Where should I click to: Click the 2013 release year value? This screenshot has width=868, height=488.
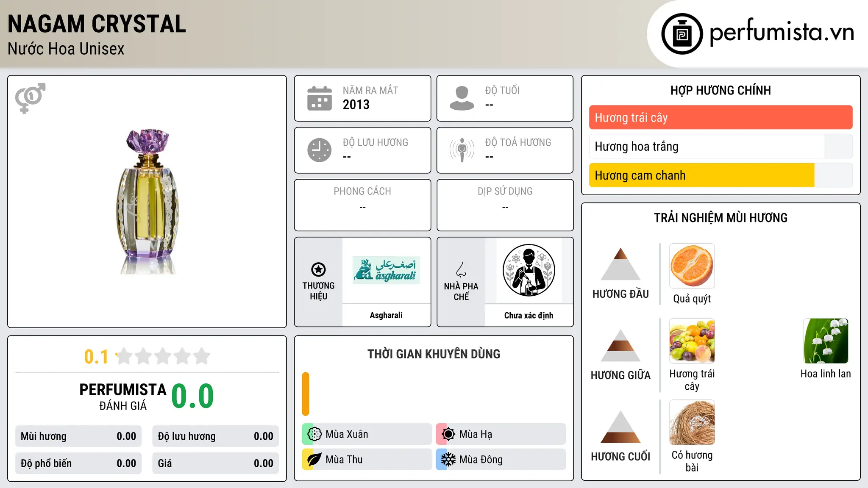[x=356, y=105]
